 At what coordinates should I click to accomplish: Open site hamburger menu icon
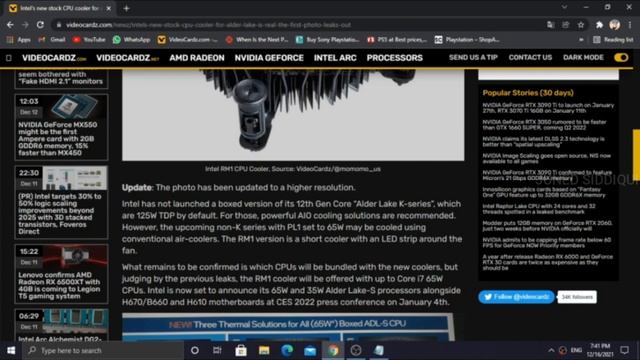[9, 58]
